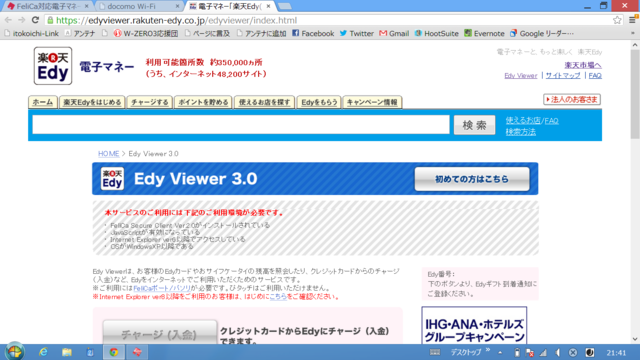Click into the site search input field
The height and width of the screenshot is (360, 640).
(x=241, y=124)
